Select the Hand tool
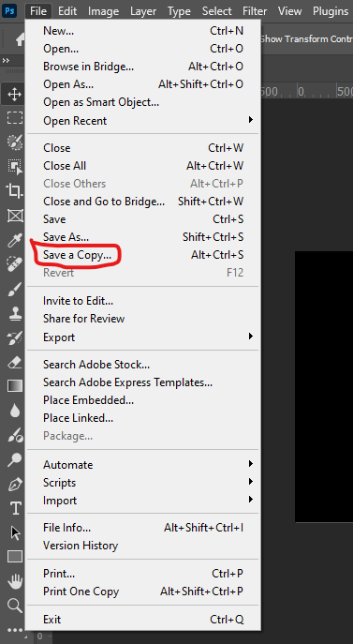Screen dimensions: 353x644 (x=15, y=581)
